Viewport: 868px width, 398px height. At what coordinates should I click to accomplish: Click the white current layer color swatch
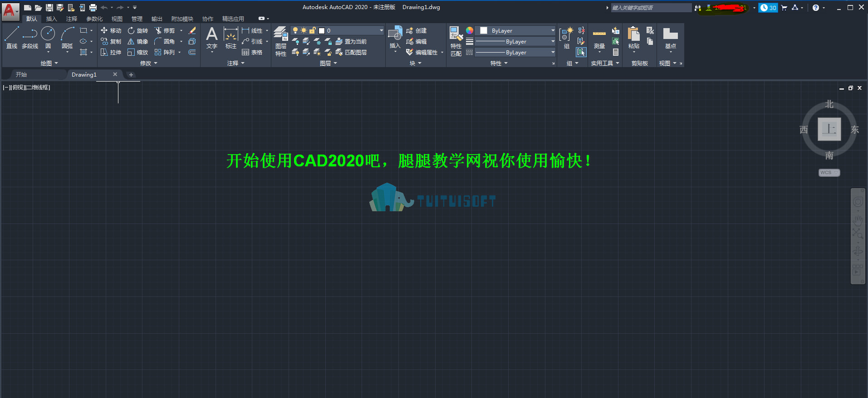click(x=322, y=30)
